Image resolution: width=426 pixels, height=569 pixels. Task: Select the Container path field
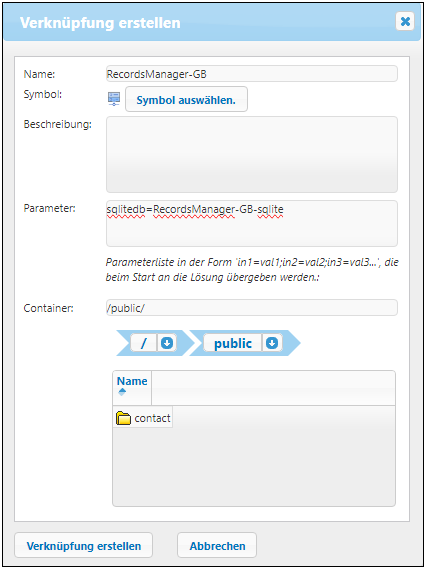[252, 308]
